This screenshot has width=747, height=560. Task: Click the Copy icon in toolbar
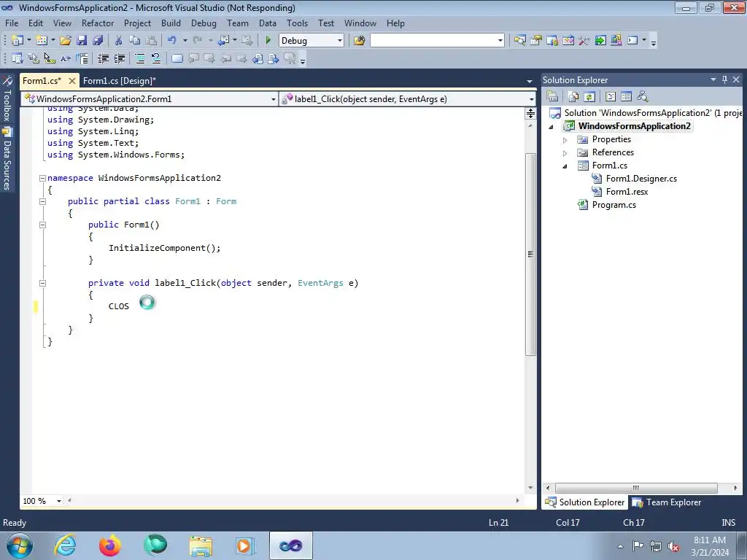135,41
